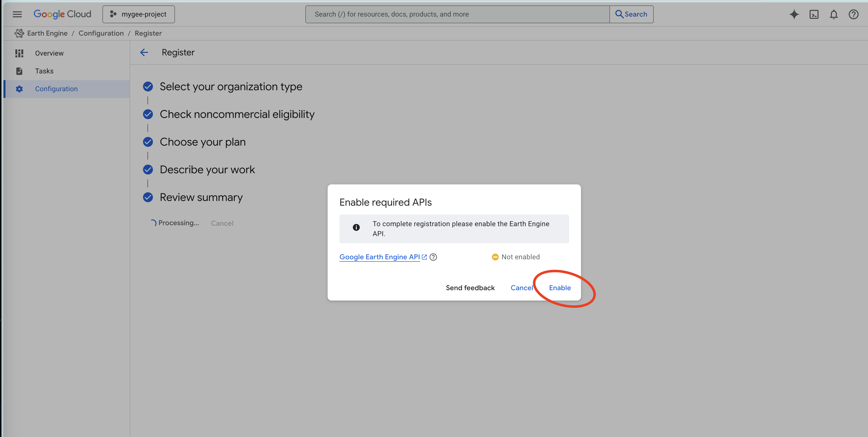Click the Search button
The image size is (868, 437).
631,14
